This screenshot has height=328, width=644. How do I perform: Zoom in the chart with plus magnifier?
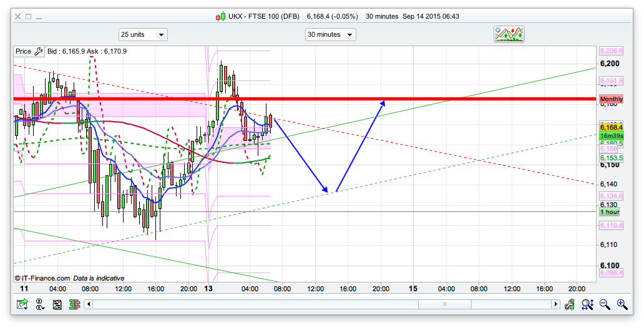click(x=622, y=304)
